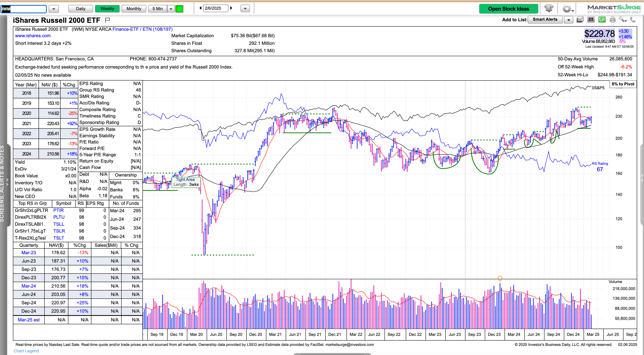Toggle the green real-time indicator square
This screenshot has width=644, height=355.
pos(179,9)
